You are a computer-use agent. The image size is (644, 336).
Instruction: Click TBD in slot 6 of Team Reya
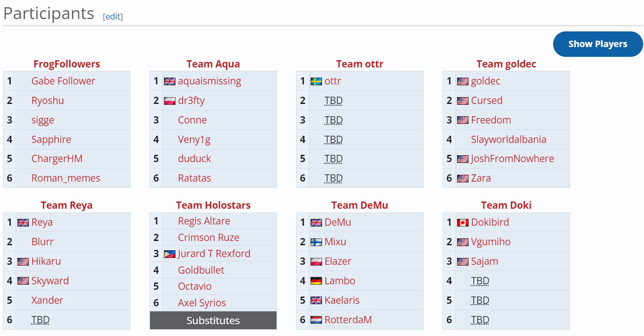point(40,320)
